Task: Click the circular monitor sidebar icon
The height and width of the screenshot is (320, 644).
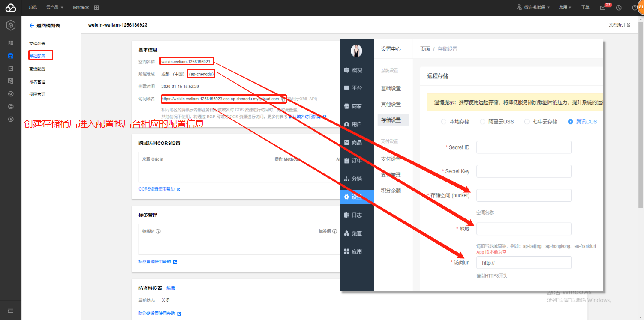Action: tap(11, 94)
